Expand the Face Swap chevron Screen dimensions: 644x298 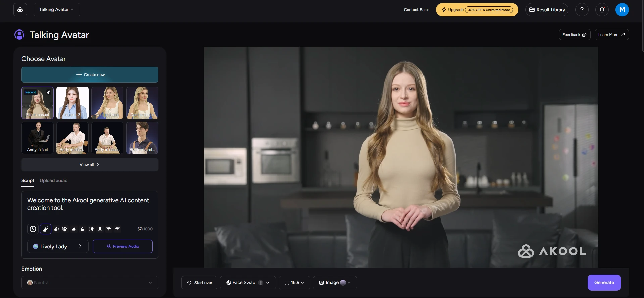[x=268, y=283]
